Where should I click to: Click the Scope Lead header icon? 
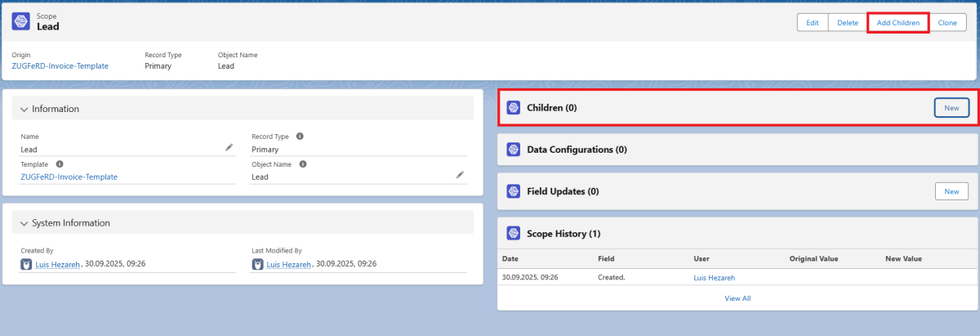click(21, 21)
